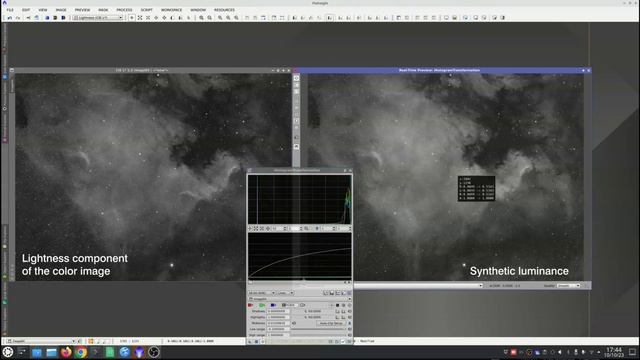
Task: Click the Auto Clip Setup button
Action: 331,323
